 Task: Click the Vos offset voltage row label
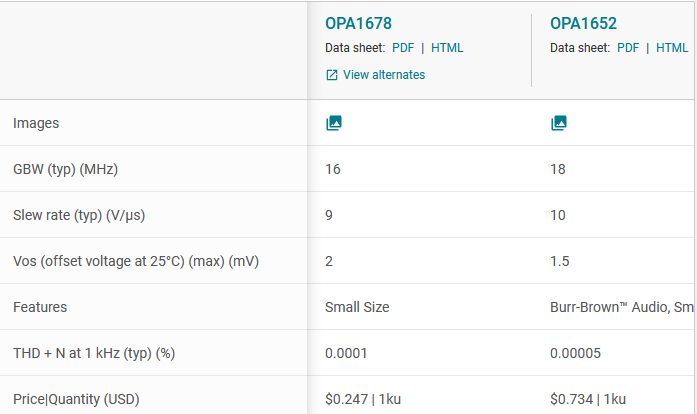coord(136,261)
